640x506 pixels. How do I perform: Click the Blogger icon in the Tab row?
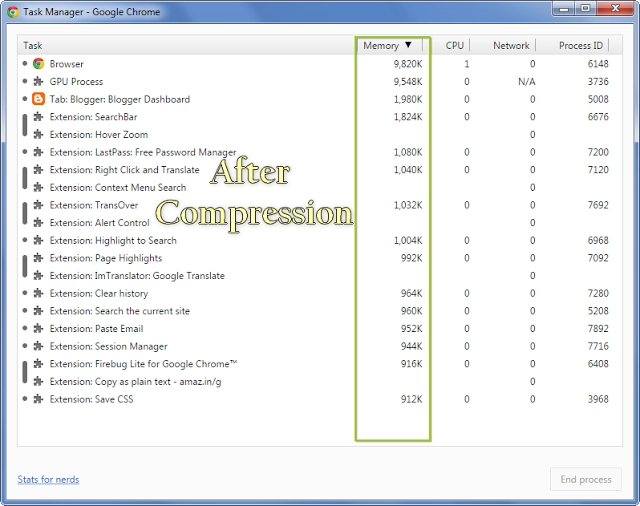[38, 99]
